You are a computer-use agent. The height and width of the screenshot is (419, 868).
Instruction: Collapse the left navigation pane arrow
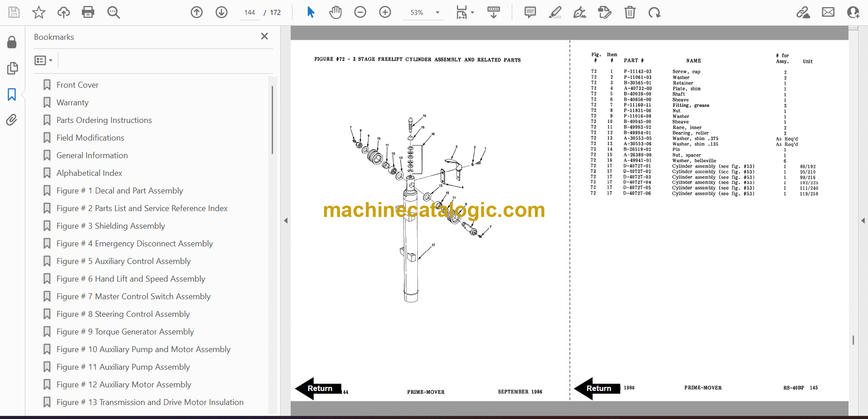[286, 221]
